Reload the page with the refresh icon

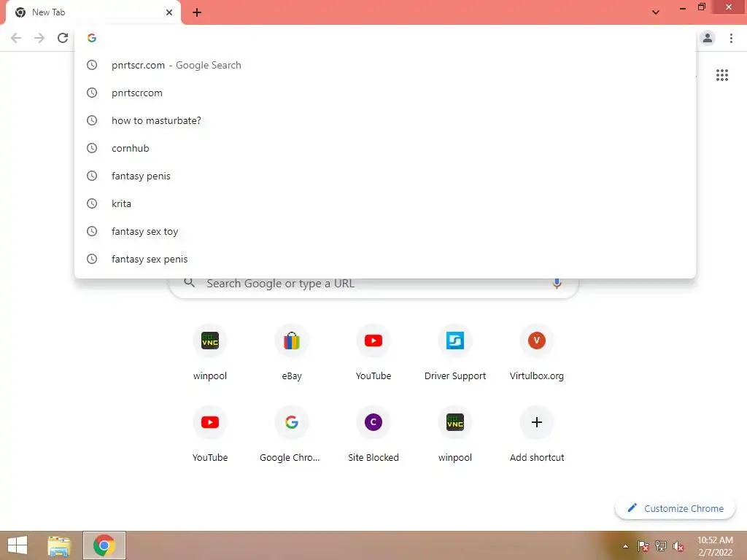tap(63, 38)
